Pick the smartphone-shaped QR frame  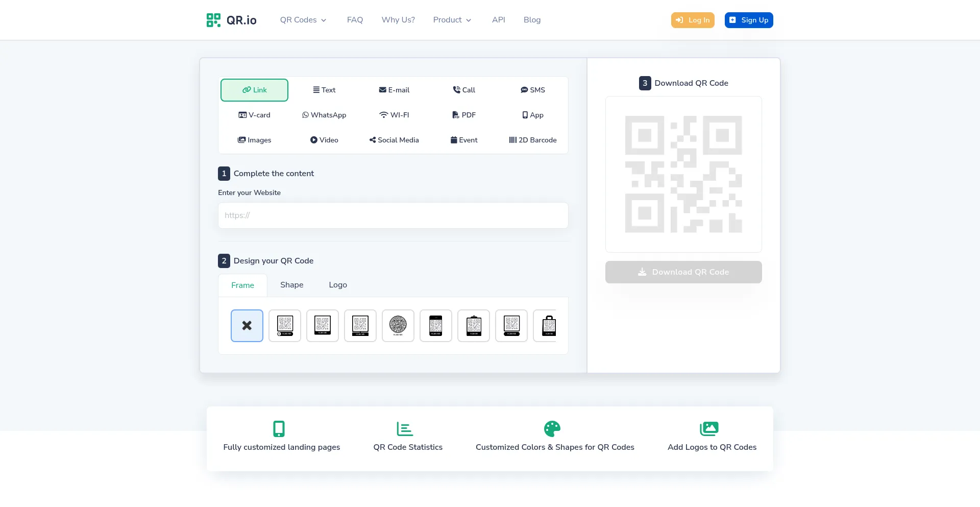[436, 326]
